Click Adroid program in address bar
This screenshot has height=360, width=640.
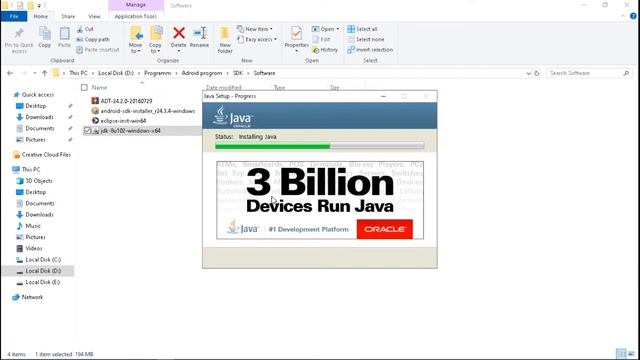coord(202,73)
